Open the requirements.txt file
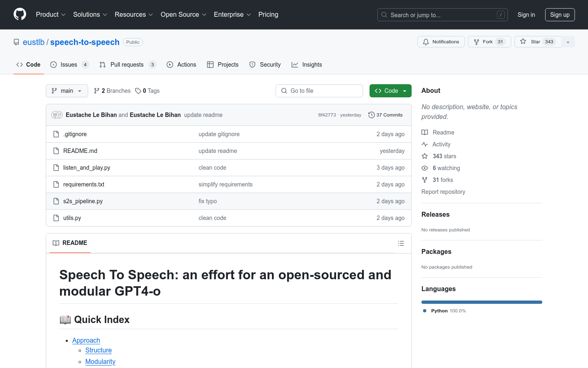588x368 pixels. [84, 184]
